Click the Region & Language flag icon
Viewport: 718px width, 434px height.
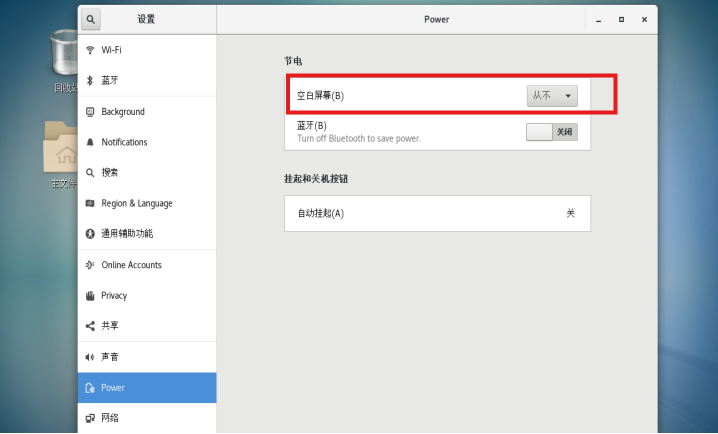point(90,203)
